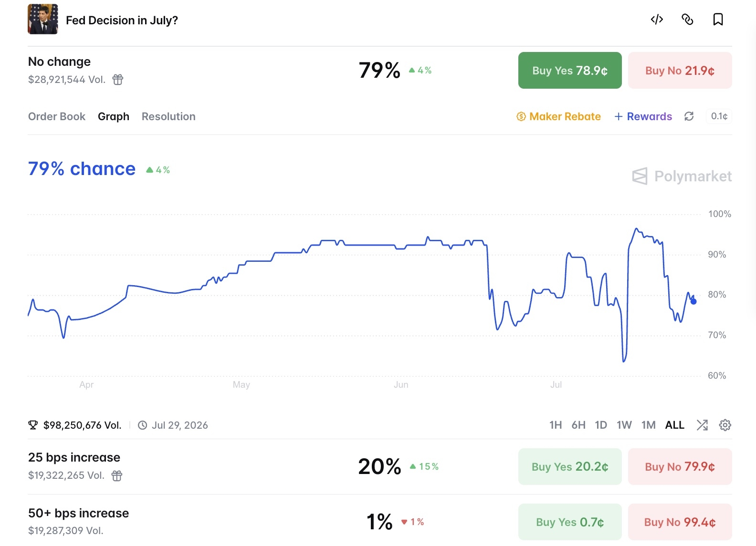Bookmark the Fed Decision market
The width and height of the screenshot is (756, 546).
718,20
